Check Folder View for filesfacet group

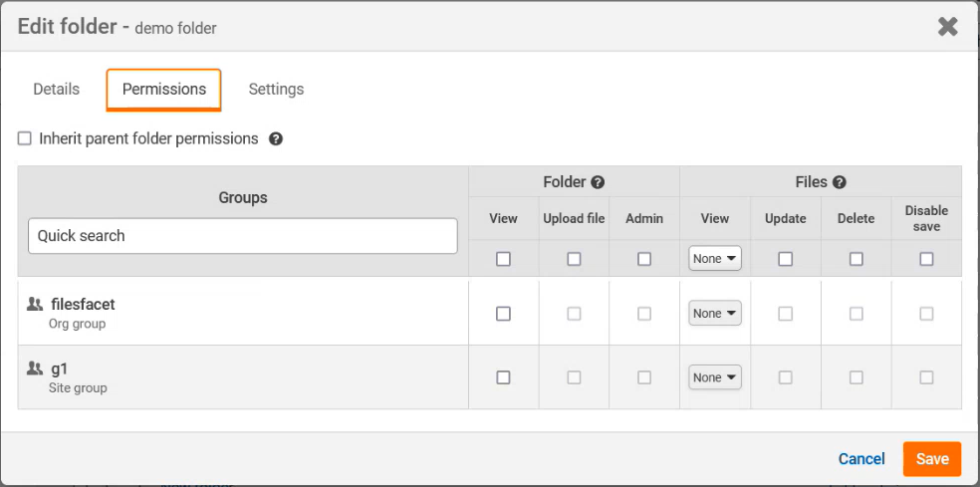coord(503,314)
